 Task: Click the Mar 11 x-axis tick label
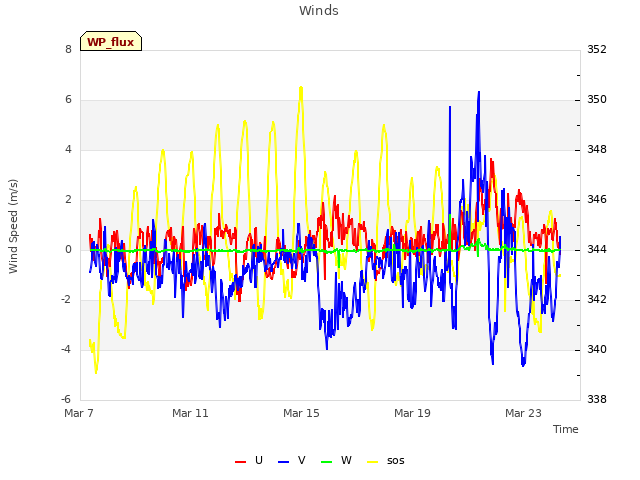pos(190,413)
